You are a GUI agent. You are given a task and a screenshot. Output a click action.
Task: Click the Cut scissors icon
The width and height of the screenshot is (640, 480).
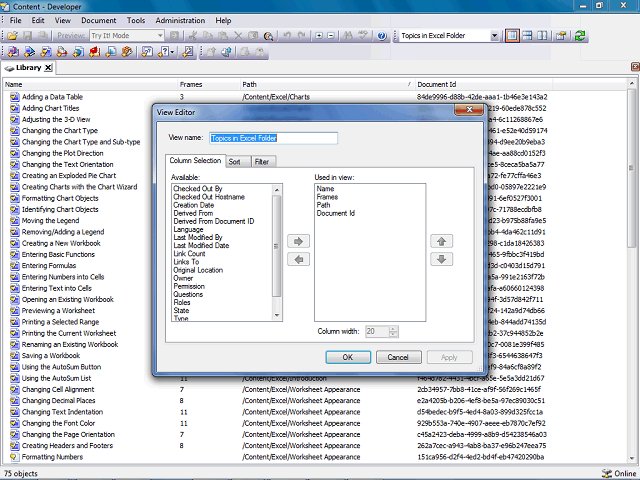pyautogui.click(x=192, y=36)
